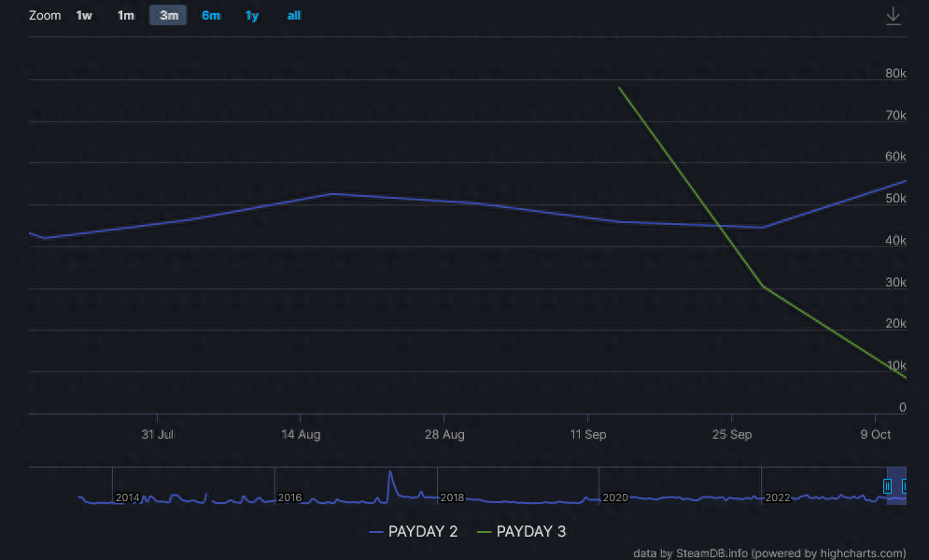Click the 2022 label in the navigator

pyautogui.click(x=778, y=497)
